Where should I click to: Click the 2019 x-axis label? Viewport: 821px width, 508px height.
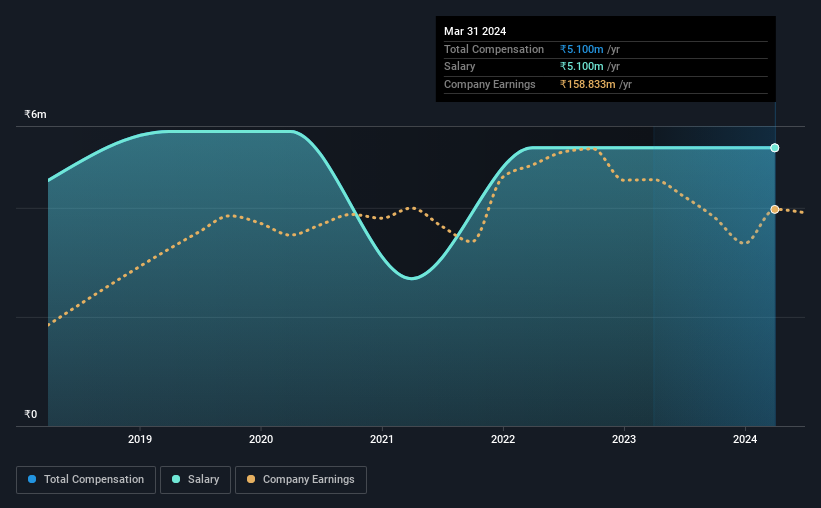[140, 439]
